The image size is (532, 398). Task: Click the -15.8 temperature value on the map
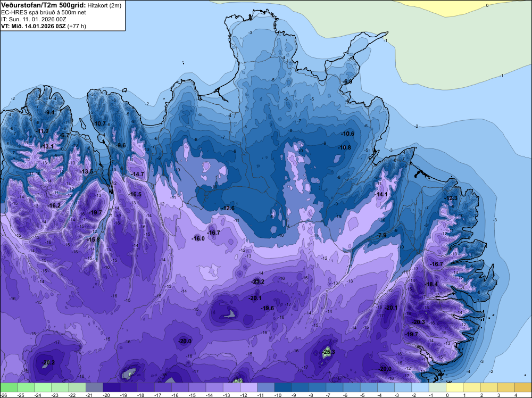pos(93,239)
